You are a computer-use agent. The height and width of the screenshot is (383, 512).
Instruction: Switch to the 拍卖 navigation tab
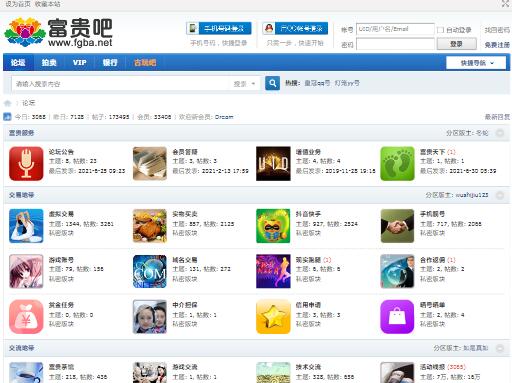49,62
